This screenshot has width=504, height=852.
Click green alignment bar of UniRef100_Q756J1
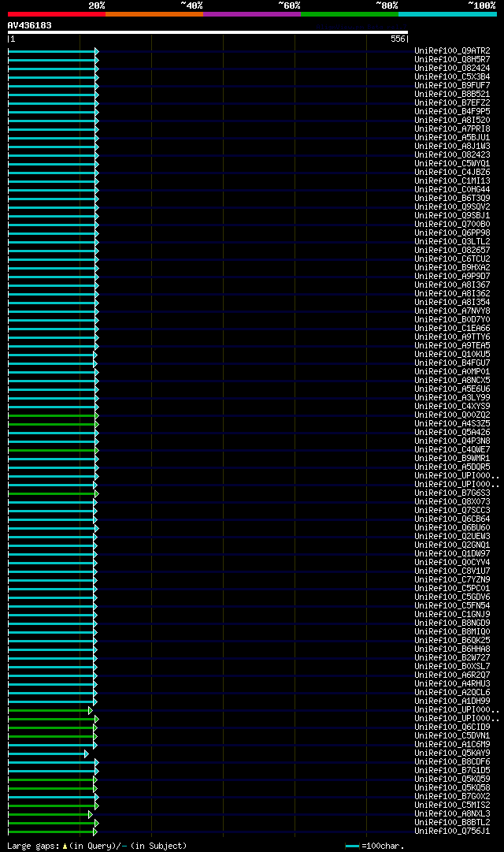coord(52,832)
